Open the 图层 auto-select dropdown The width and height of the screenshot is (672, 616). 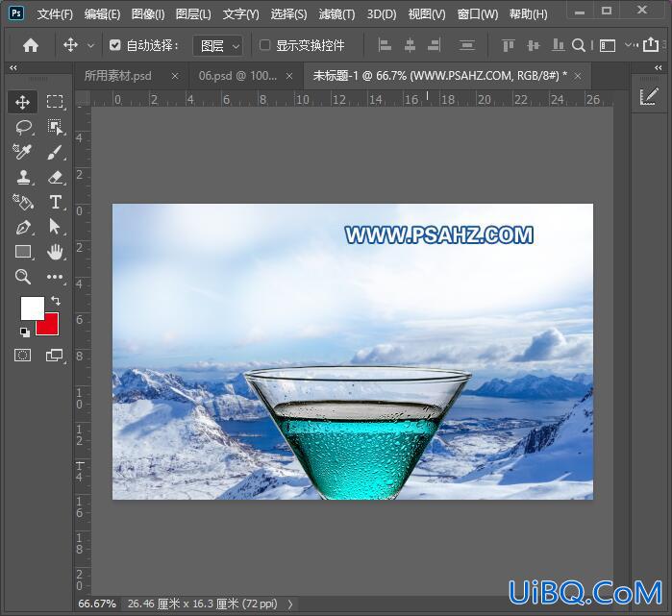click(217, 45)
